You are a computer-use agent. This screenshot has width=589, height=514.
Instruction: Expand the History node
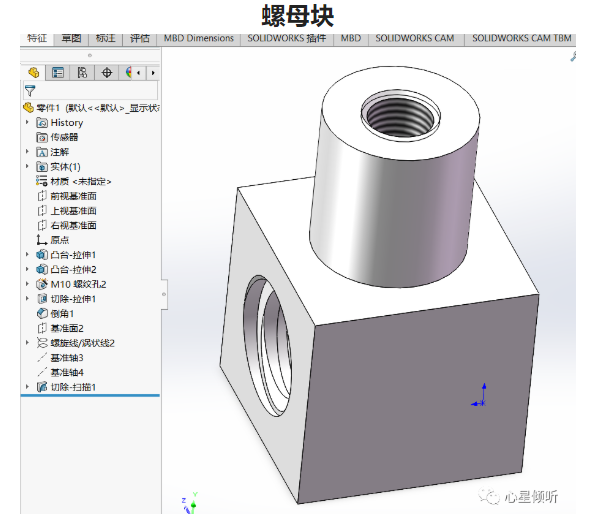point(27,122)
